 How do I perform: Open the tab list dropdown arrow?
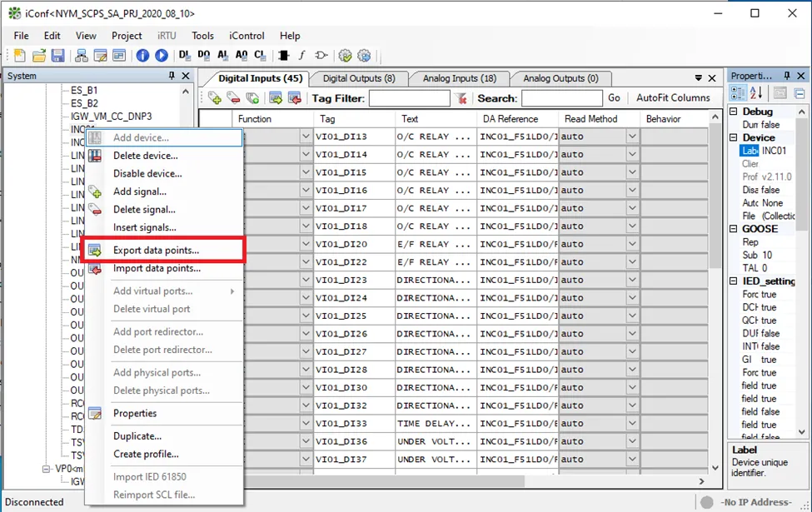pos(699,78)
